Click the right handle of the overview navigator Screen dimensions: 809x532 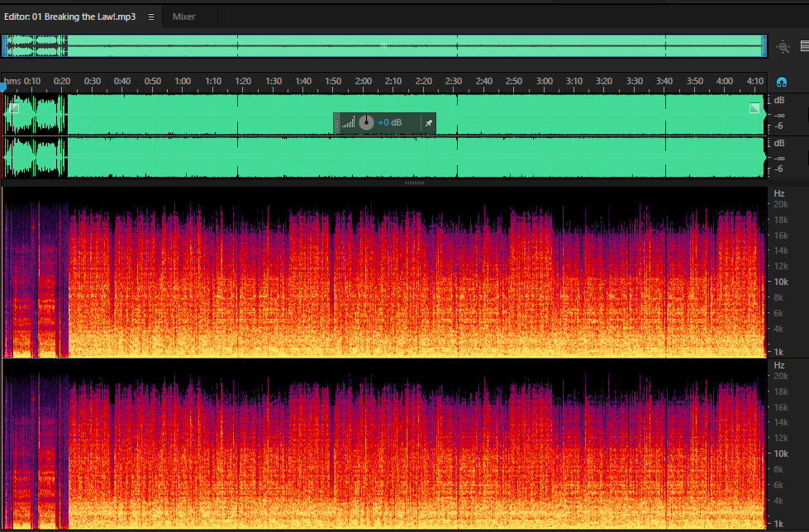[x=764, y=45]
